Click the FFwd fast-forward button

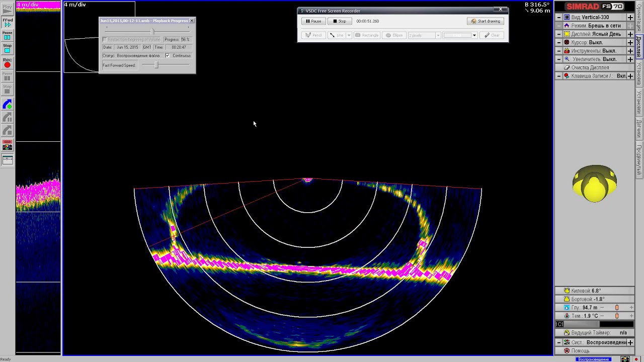point(8,22)
